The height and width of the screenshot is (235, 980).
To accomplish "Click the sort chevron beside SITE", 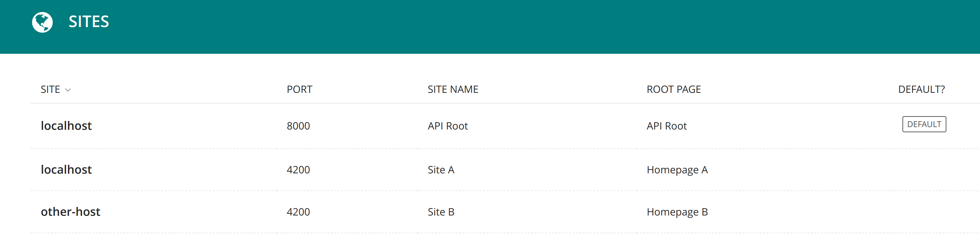I will coord(68,90).
